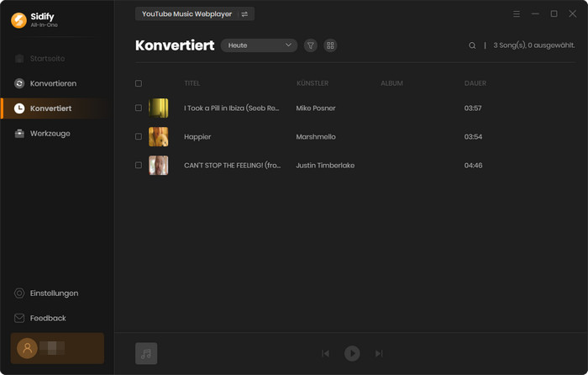The height and width of the screenshot is (375, 588).
Task: Click I Took a Pill in Ibiza title
Action: pyautogui.click(x=231, y=108)
